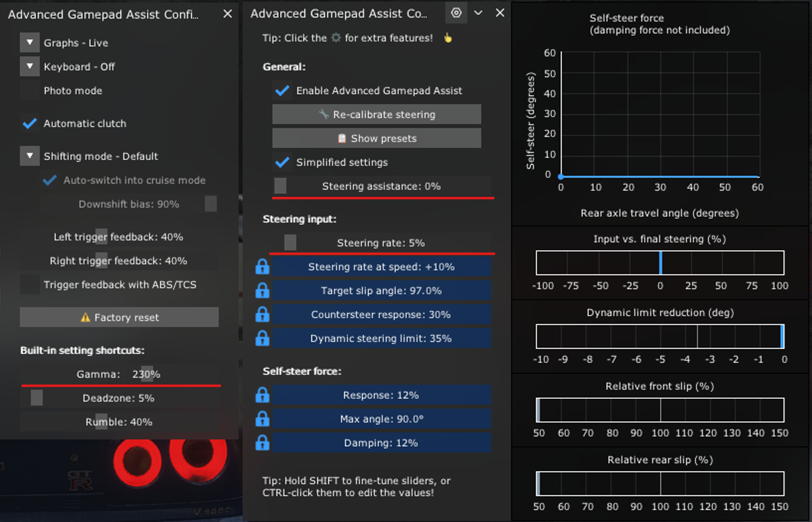Disable Enable Advanced Gamepad Assist checkbox

point(282,91)
